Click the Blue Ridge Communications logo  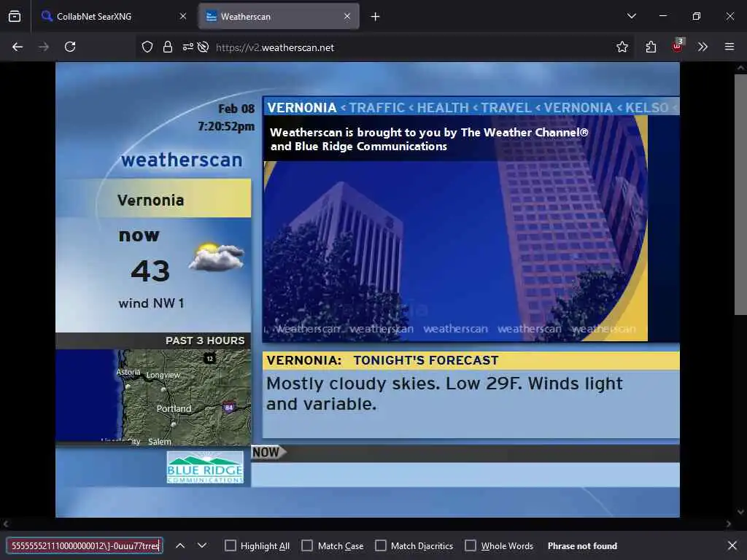205,467
